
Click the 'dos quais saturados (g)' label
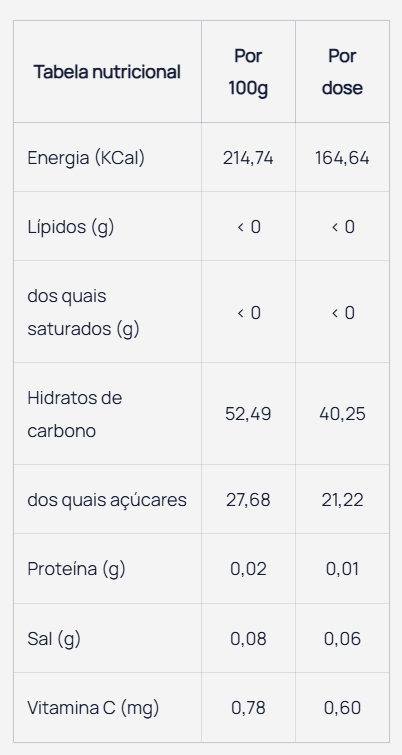coord(83,312)
